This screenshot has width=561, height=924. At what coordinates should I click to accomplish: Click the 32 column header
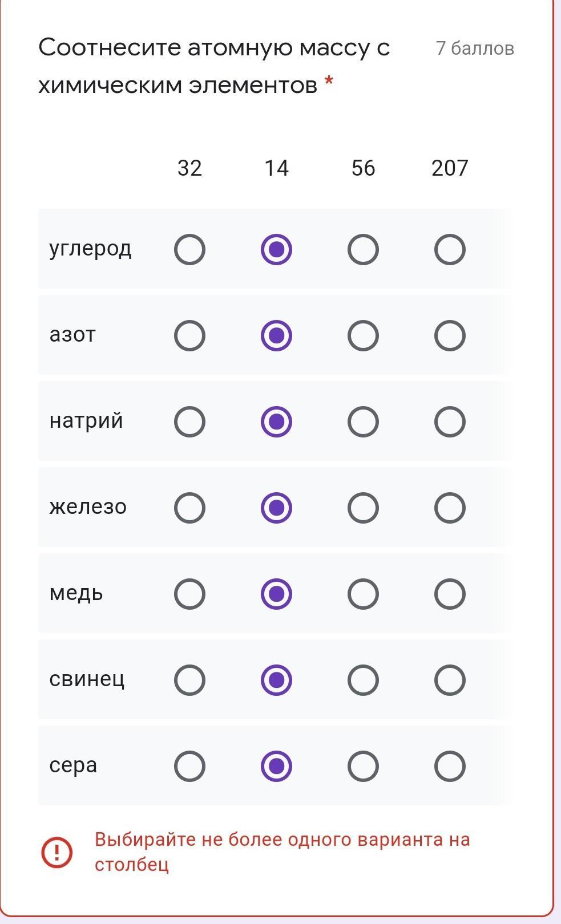tap(189, 168)
